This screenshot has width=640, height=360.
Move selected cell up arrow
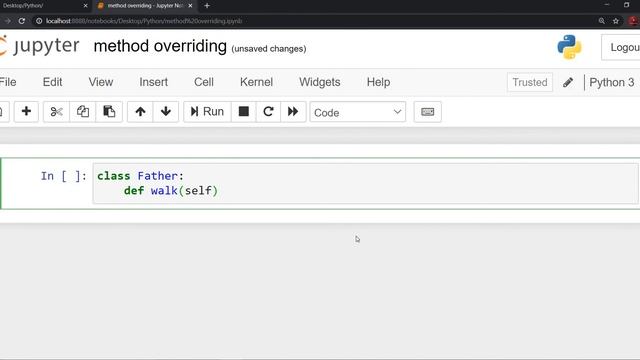click(140, 111)
